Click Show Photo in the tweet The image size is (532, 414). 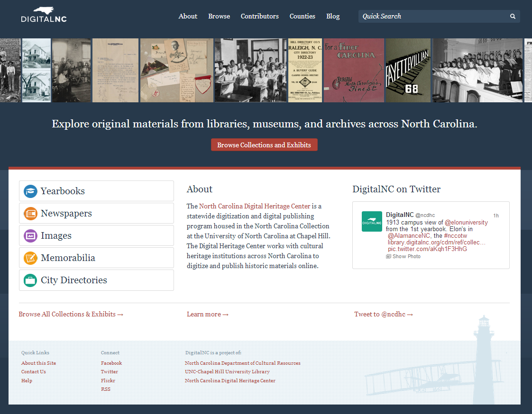pyautogui.click(x=406, y=256)
